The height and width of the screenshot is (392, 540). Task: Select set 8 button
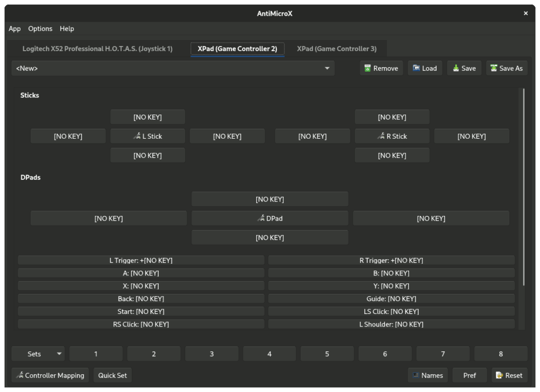pos(501,354)
